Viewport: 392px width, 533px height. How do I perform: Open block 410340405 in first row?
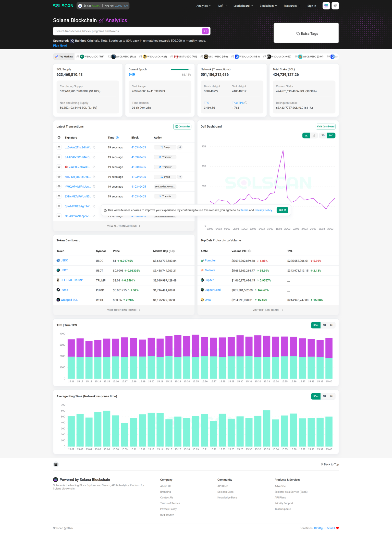[138, 147]
